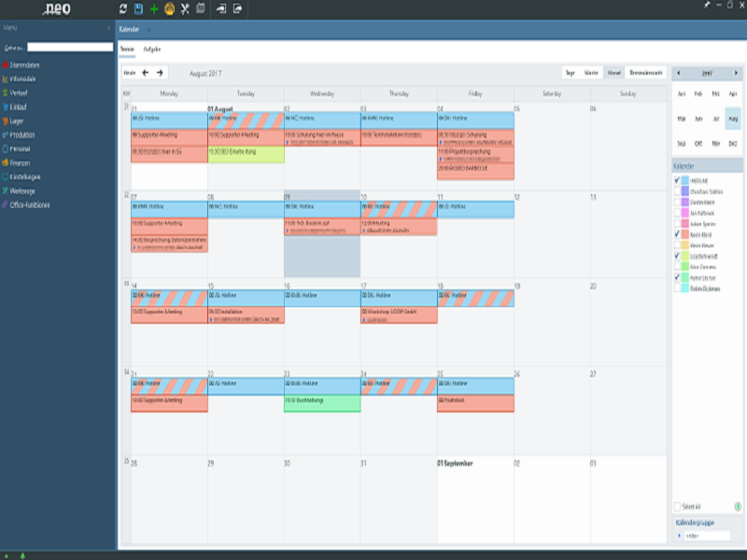
Task: Check the Select all checkbox below the calendar list
Action: [x=677, y=506]
